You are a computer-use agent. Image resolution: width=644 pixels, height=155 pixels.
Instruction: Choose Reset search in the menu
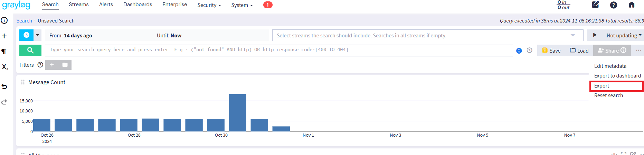(x=608, y=95)
